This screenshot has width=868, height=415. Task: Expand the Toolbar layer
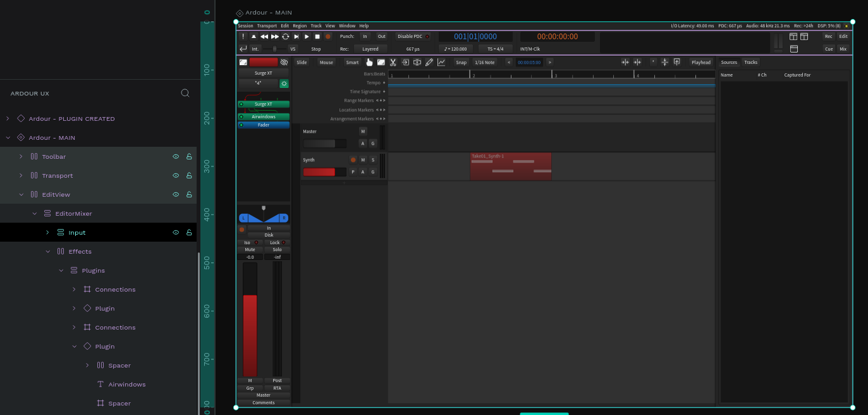[x=21, y=156]
